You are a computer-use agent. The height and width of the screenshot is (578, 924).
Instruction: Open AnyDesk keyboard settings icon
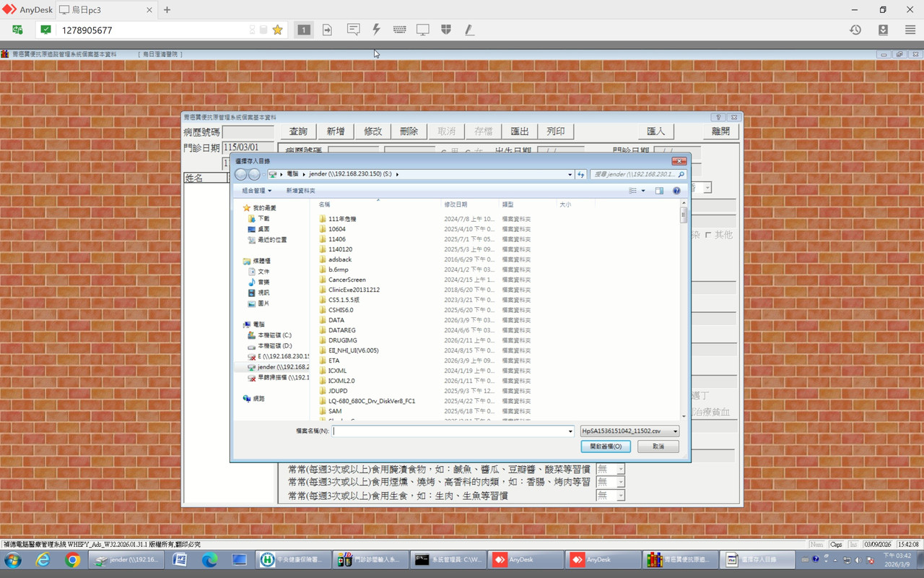[399, 30]
